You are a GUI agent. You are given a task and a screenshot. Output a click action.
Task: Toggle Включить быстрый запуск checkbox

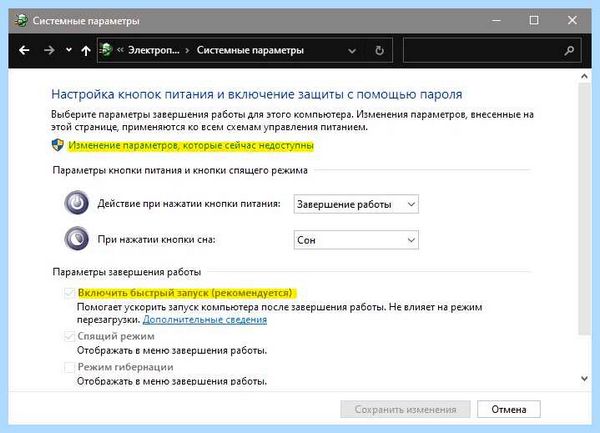point(69,293)
